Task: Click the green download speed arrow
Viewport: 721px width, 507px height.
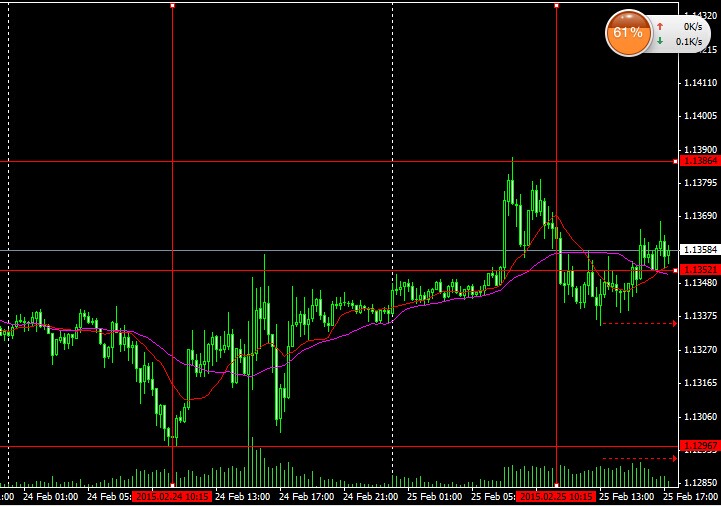Action: 660,41
